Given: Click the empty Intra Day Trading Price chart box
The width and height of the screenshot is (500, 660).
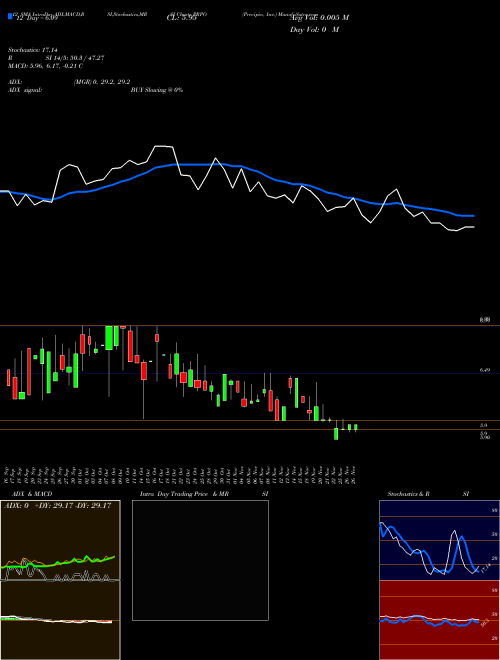Looking at the screenshot, I should click(200, 560).
